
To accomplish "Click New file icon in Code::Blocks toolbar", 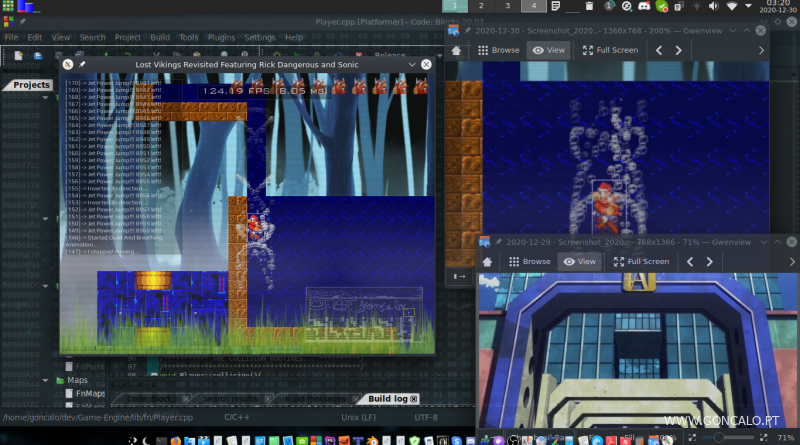I will (19, 55).
